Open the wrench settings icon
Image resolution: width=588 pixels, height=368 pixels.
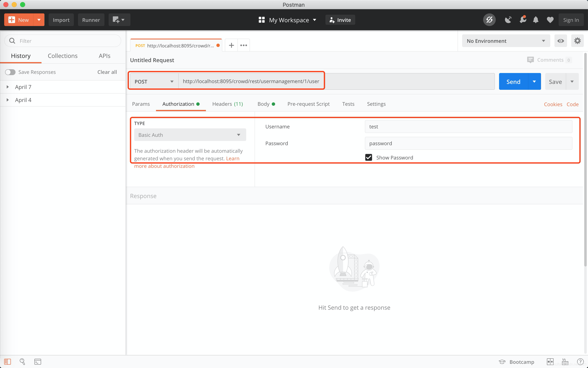(523, 20)
